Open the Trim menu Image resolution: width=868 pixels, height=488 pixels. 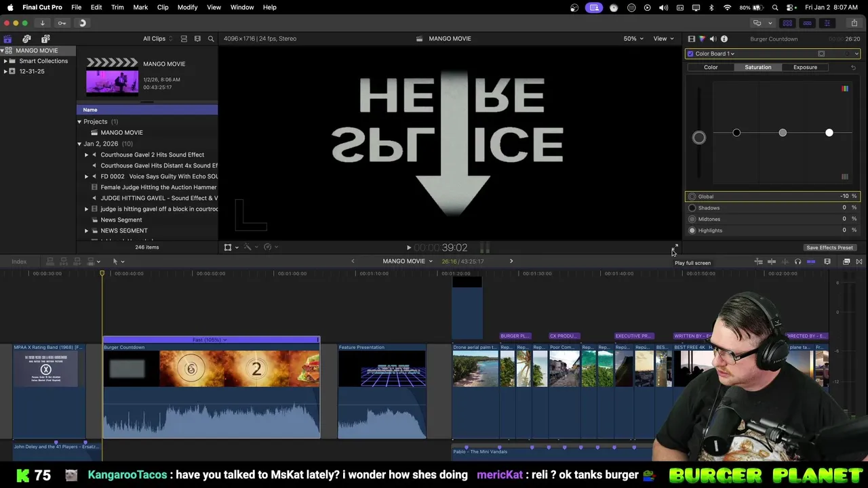[117, 7]
